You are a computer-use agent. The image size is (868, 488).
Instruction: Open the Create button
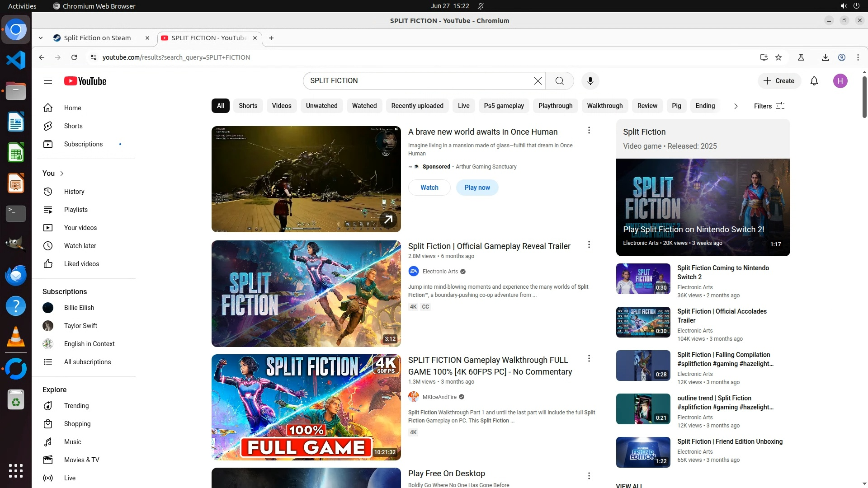pyautogui.click(x=779, y=81)
